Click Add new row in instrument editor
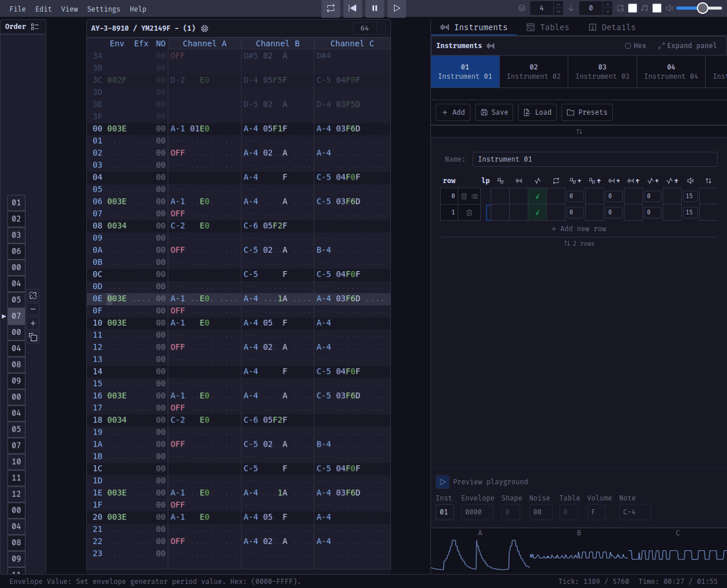The height and width of the screenshot is (588, 727). pos(579,229)
